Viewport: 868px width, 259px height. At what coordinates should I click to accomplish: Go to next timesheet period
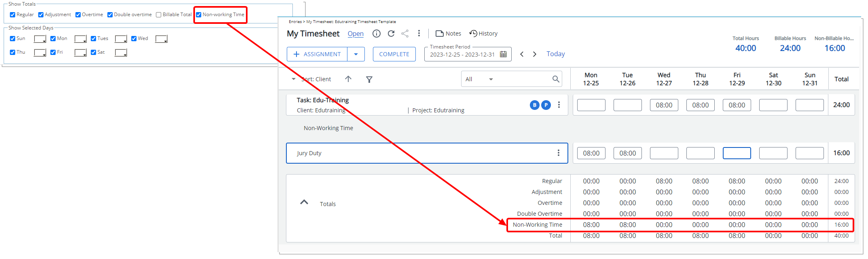point(535,54)
